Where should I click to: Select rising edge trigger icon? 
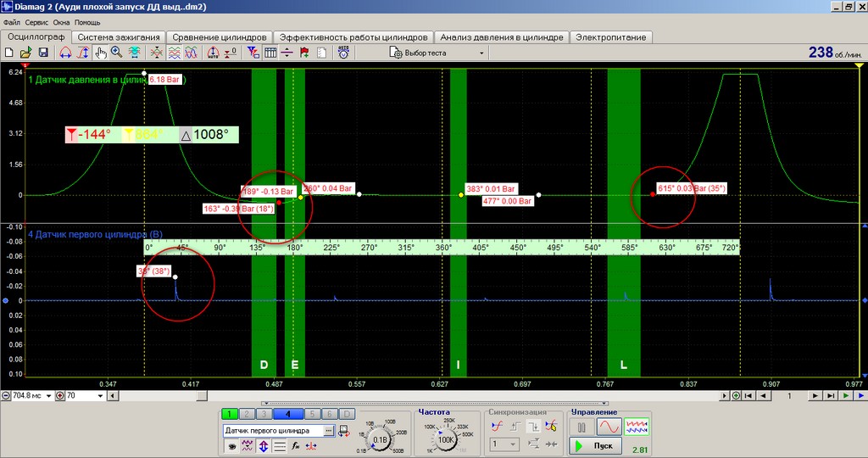tap(515, 426)
